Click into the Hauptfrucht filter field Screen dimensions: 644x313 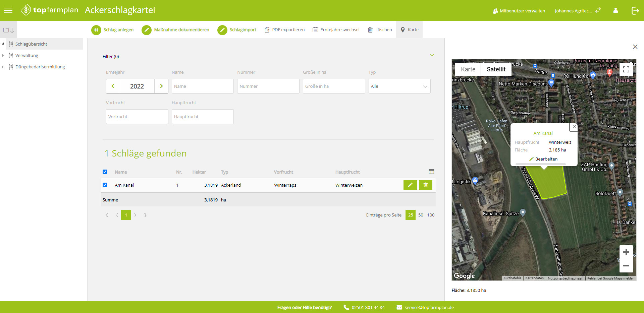pyautogui.click(x=203, y=117)
